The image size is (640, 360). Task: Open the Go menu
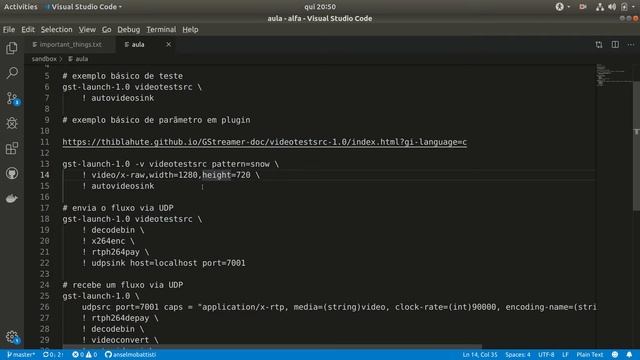(x=107, y=29)
